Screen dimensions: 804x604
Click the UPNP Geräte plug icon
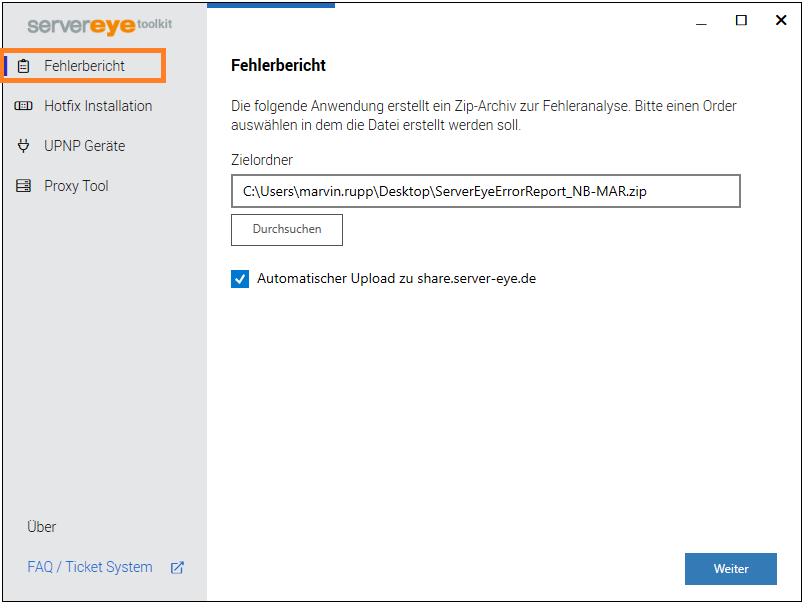(24, 146)
